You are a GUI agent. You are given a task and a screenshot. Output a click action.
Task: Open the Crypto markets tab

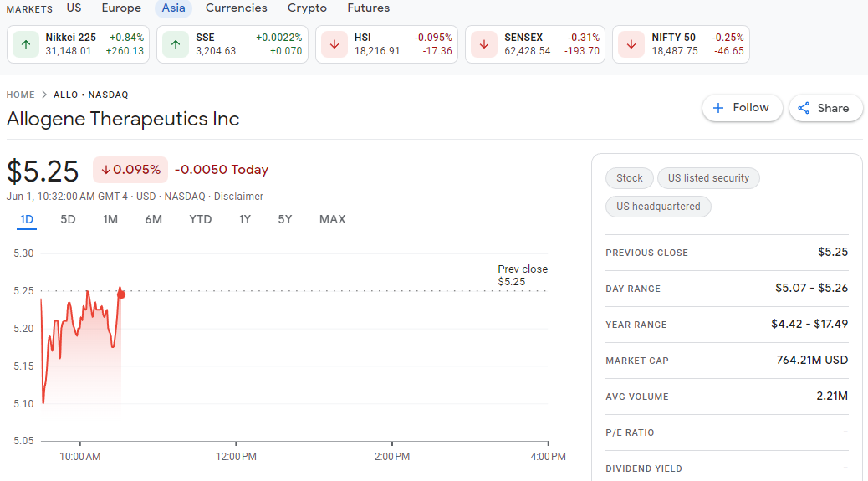point(307,8)
